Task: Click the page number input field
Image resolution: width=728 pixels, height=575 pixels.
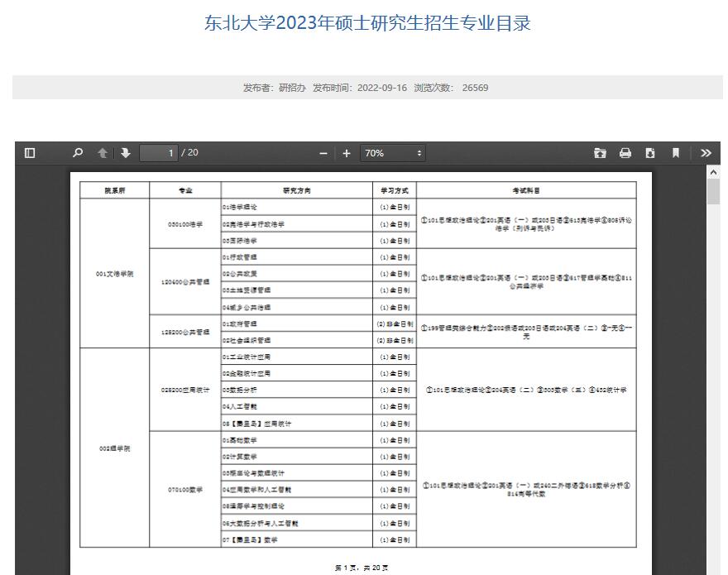Action: [x=159, y=153]
